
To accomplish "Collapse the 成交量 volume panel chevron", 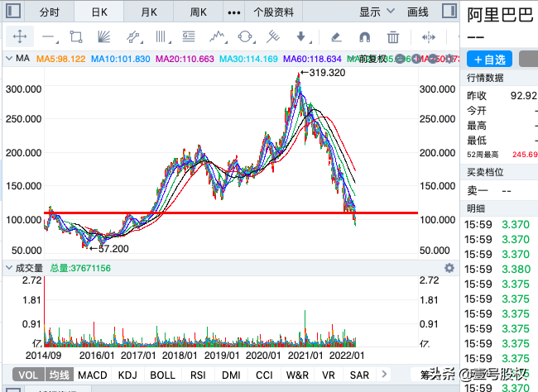I will 9,268.
